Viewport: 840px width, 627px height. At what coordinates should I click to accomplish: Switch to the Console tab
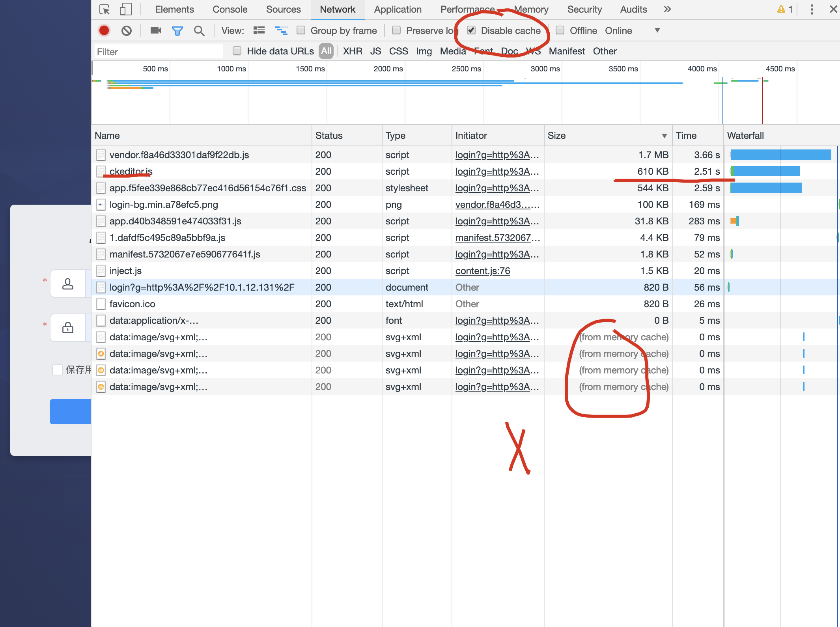pyautogui.click(x=230, y=9)
